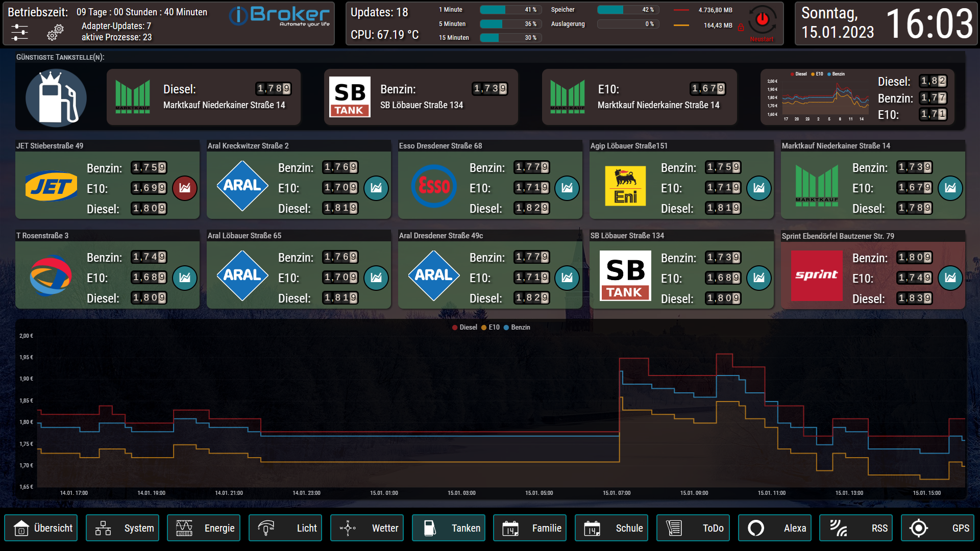Click the Auslagerung usage bar
The image size is (980, 551).
[x=628, y=24]
